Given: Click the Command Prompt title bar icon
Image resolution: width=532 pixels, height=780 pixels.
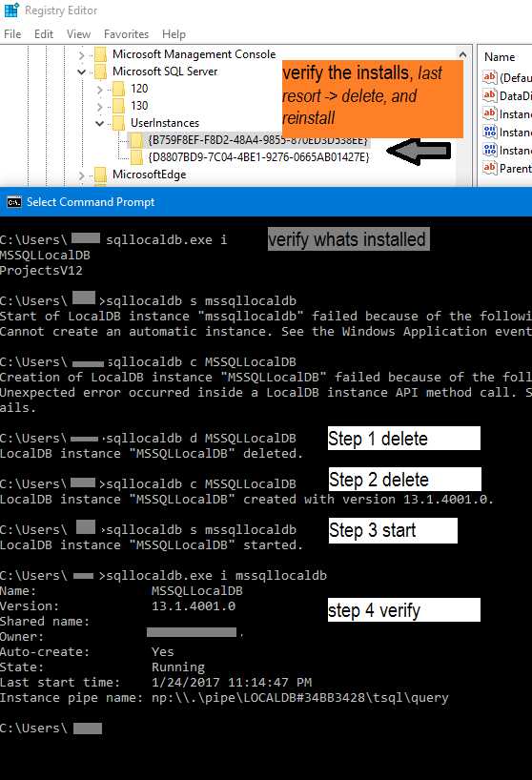Looking at the screenshot, I should coord(14,202).
